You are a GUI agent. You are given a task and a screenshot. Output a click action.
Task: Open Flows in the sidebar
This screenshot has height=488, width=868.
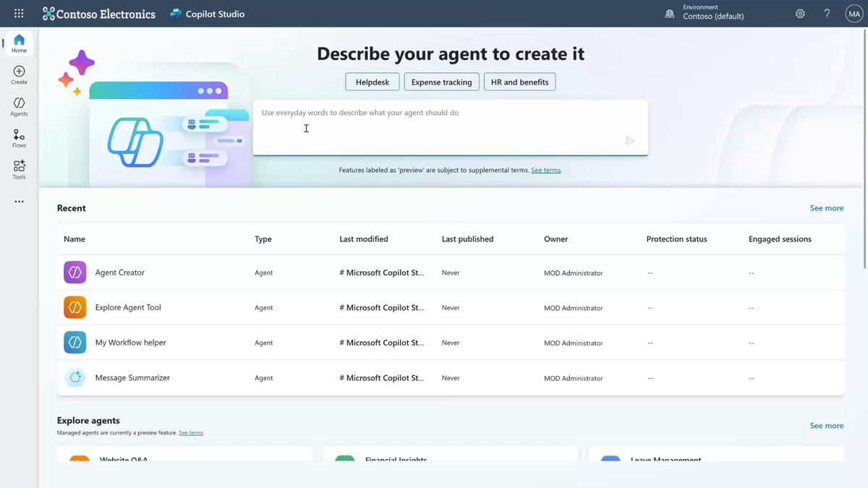point(19,139)
